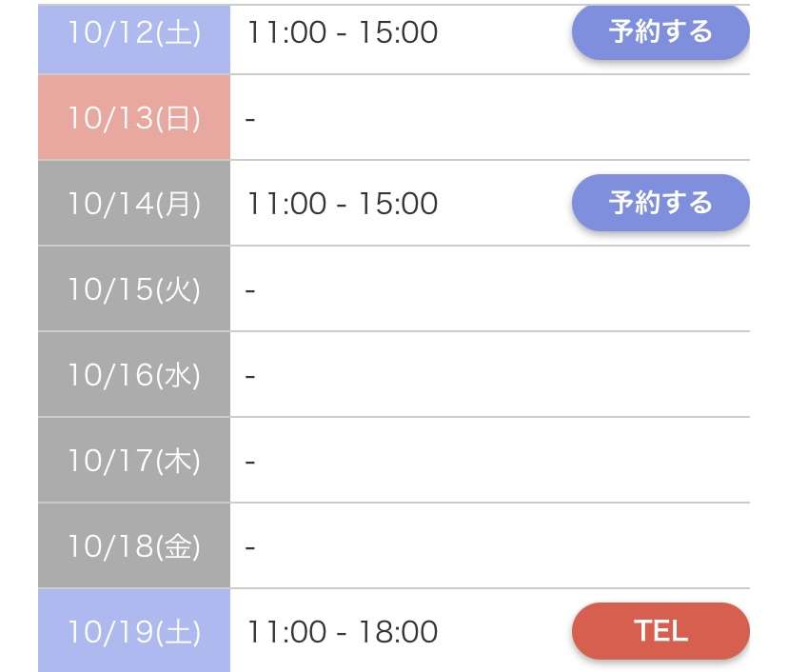Select the 10/18(金) date cell
Image resolution: width=788 pixels, height=672 pixels.
point(134,545)
